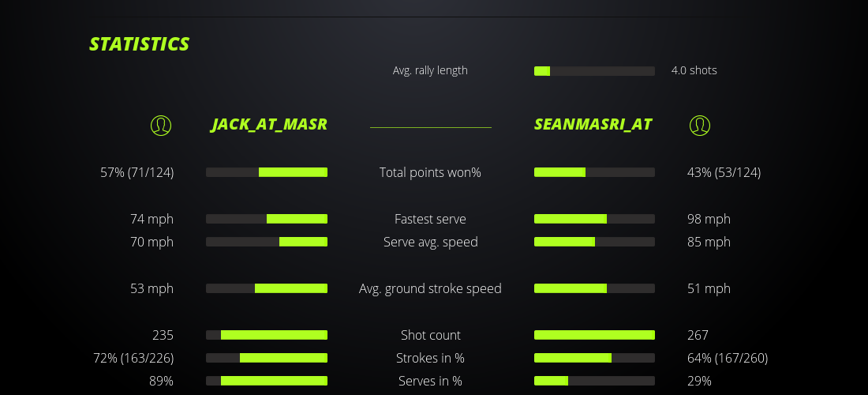Viewport: 868px width, 395px height.
Task: Click JACK_AT_MASR's Fastest serve bar
Action: pyautogui.click(x=267, y=219)
